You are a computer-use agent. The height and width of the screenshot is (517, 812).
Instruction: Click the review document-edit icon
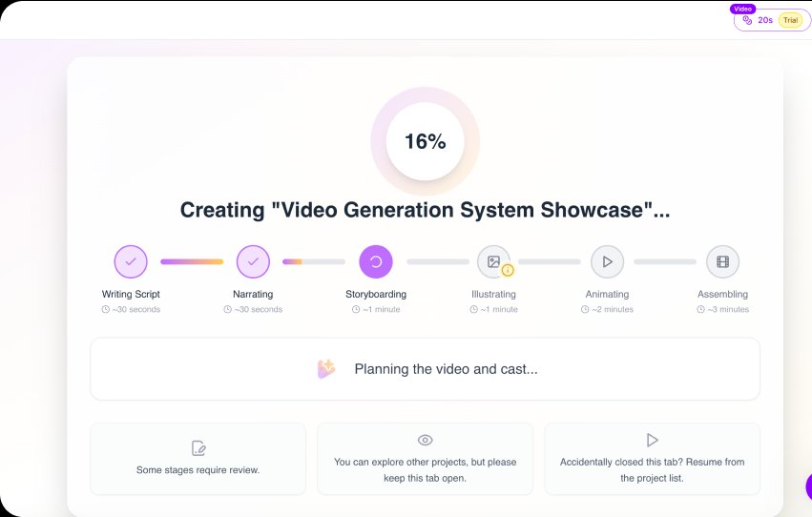[x=198, y=447]
